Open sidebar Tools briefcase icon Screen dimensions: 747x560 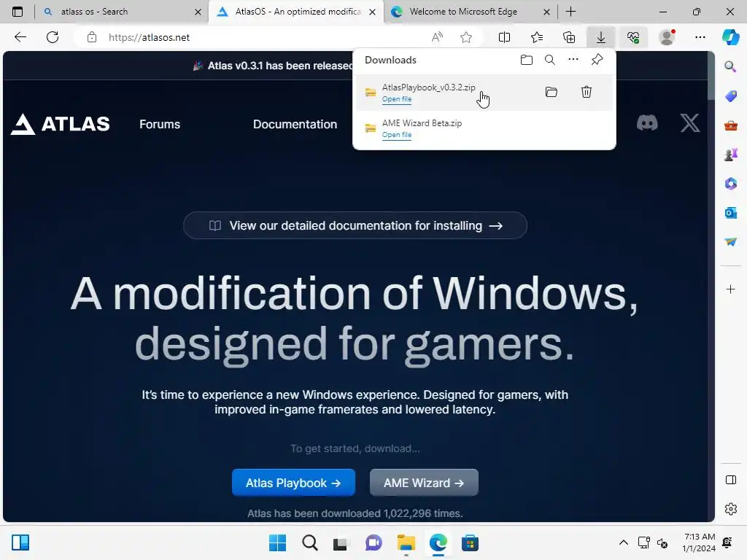coord(731,125)
